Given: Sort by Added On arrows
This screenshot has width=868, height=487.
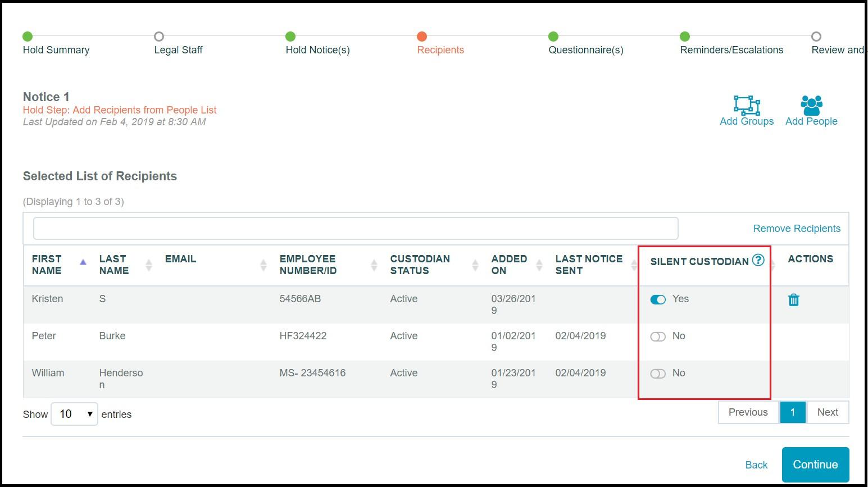Looking at the screenshot, I should [x=539, y=265].
